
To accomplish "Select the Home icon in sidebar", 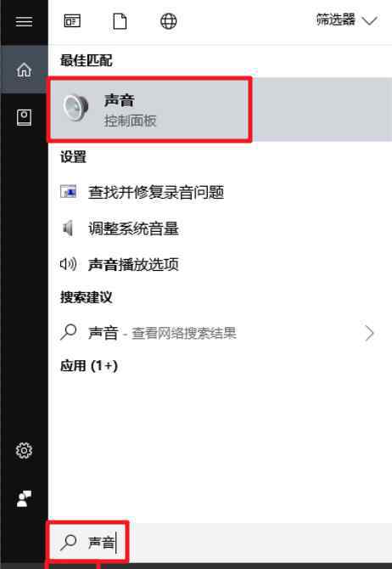I will [x=24, y=70].
